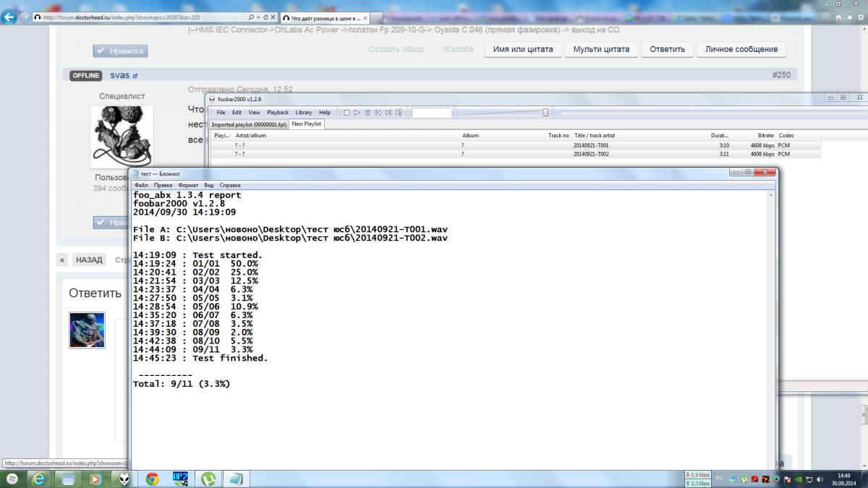Close the browser tab 'Что даёт разница в цене'
Screen dimensions: 868x488
point(365,17)
